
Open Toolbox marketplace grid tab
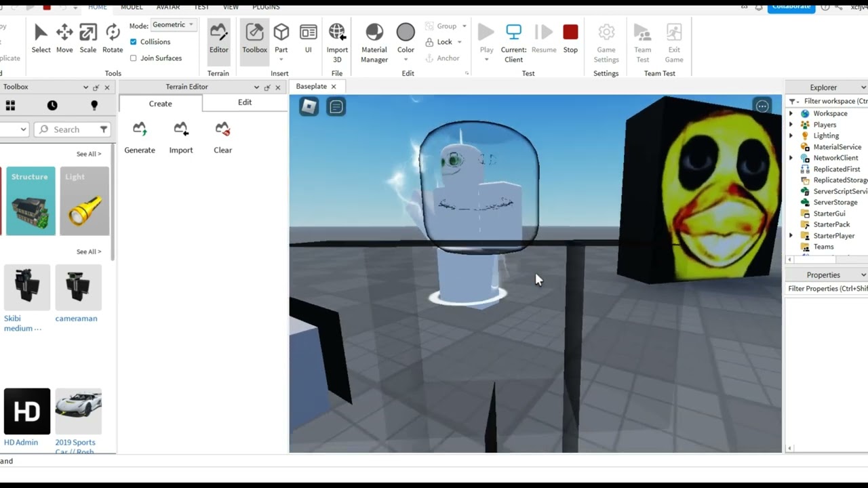click(10, 105)
